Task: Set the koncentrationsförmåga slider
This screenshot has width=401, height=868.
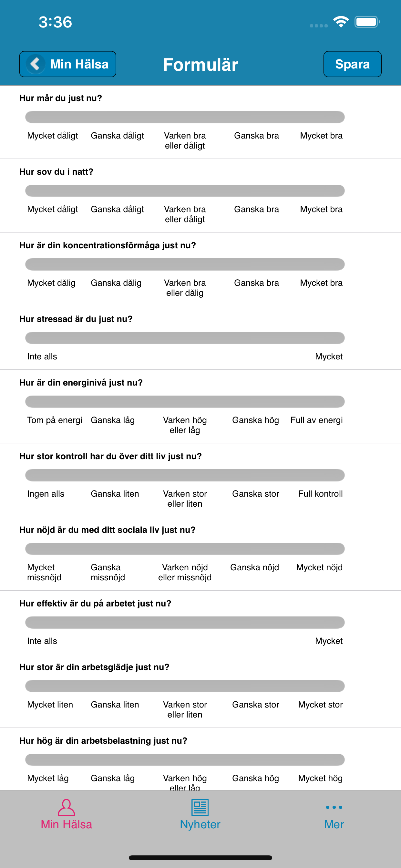Action: [x=185, y=264]
